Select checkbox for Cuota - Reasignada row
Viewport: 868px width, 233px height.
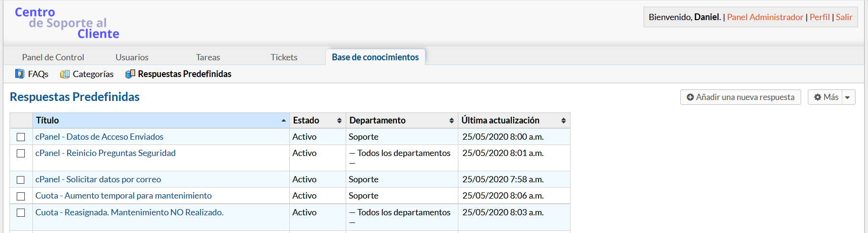click(x=21, y=213)
